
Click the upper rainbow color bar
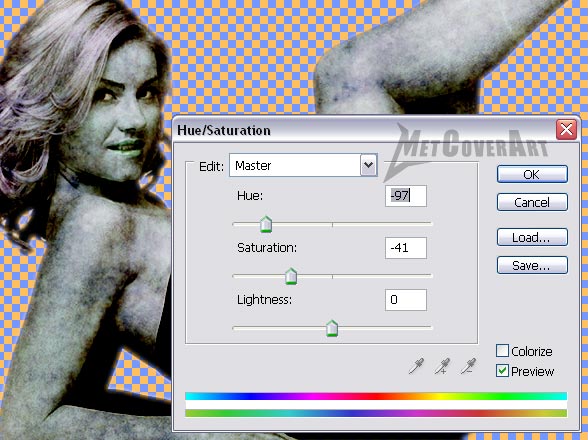[x=376, y=396]
